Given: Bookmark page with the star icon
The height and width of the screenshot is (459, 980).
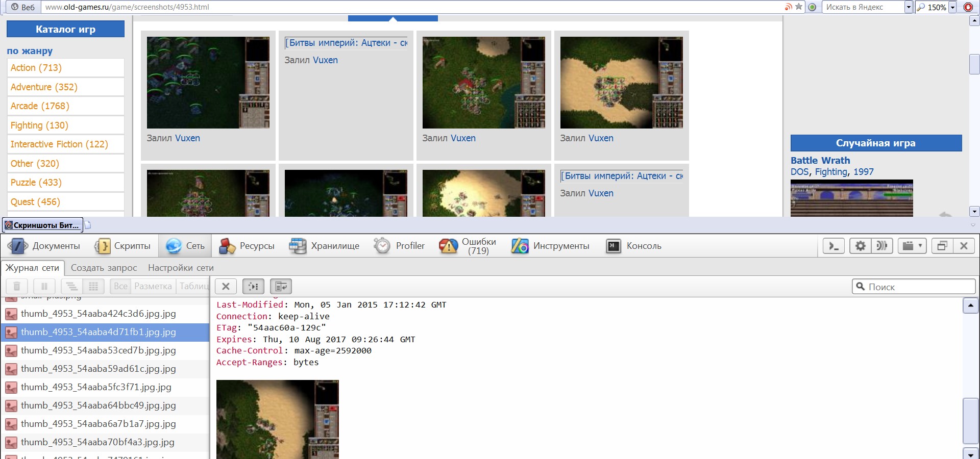Looking at the screenshot, I should [799, 7].
